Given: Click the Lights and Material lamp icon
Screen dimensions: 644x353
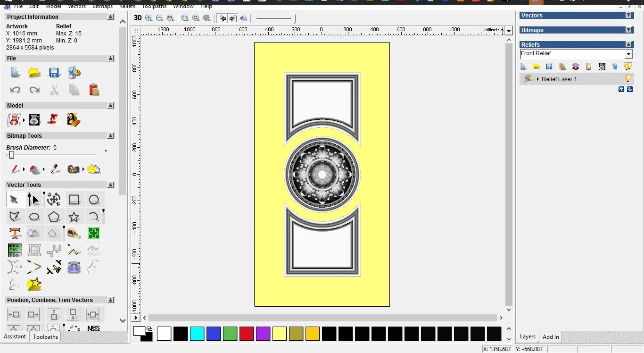Looking at the screenshot, I should 53,119.
